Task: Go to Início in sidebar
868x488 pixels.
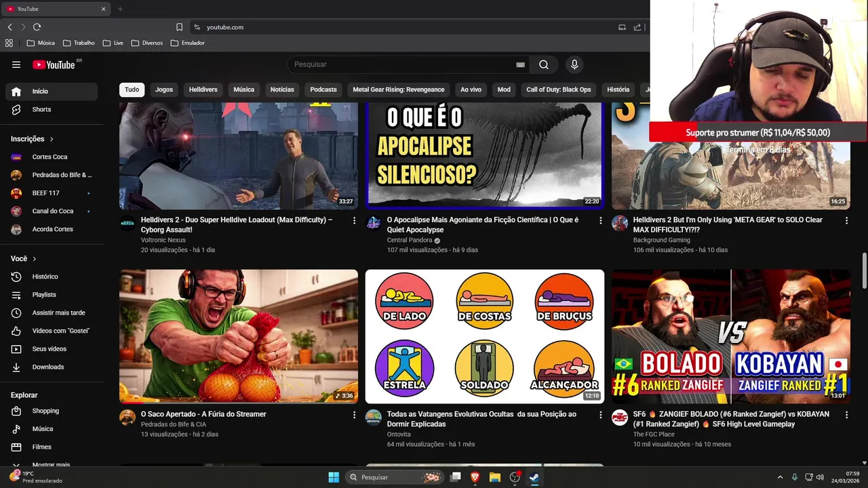Action: (x=52, y=91)
